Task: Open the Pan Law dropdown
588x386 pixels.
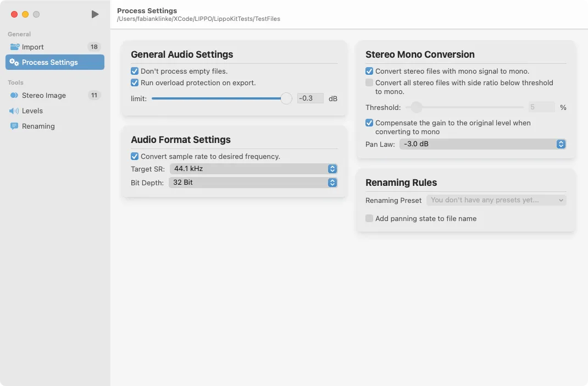Action: click(482, 144)
